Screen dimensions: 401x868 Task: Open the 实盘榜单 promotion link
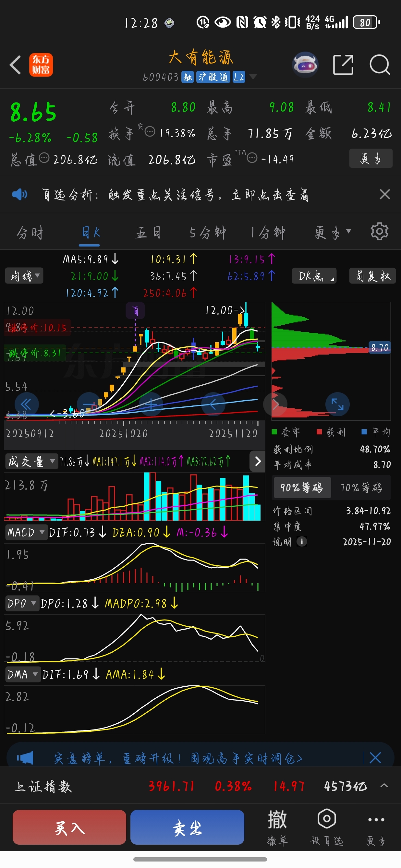click(x=178, y=758)
